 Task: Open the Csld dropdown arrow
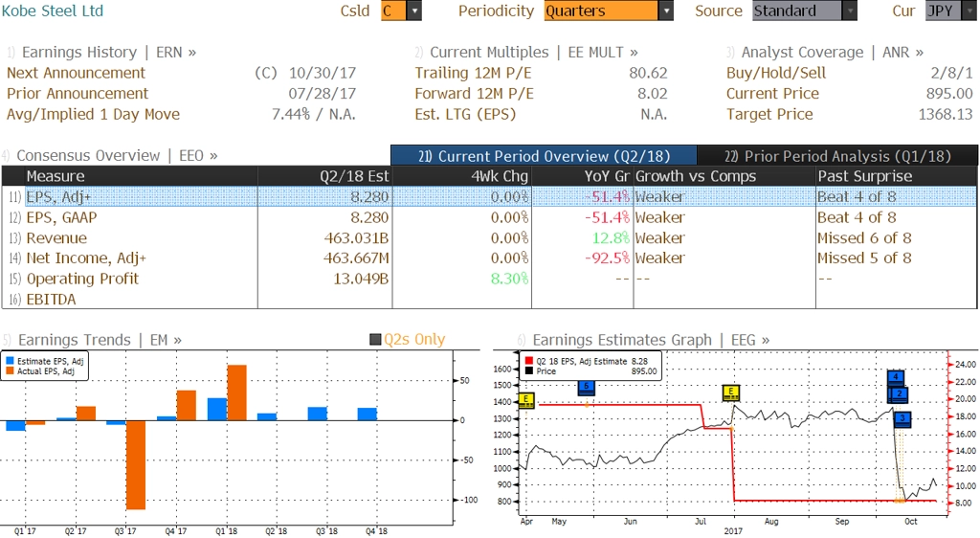point(413,11)
